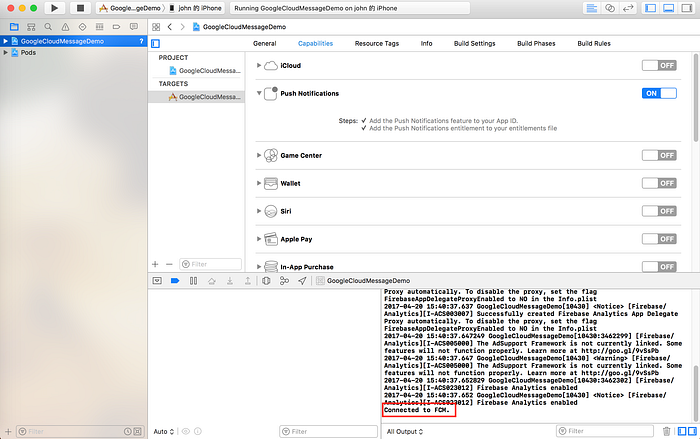Open the find navigator magnifier
This screenshot has width=700, height=439.
[x=48, y=27]
